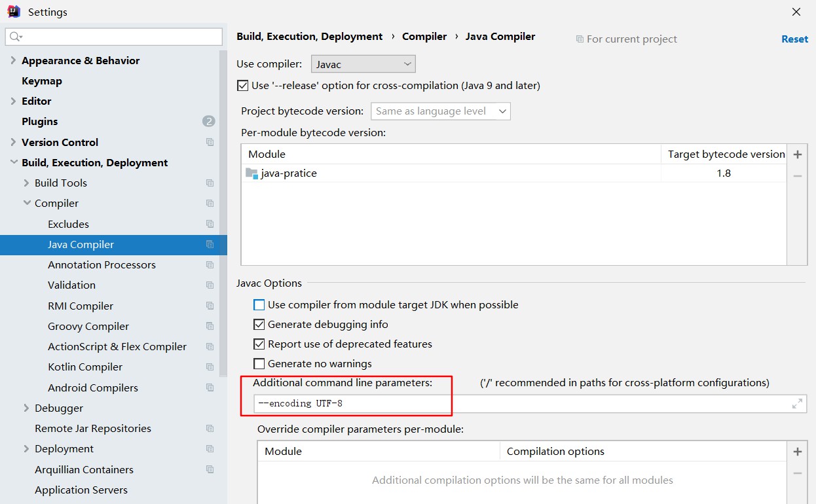
Task: Click the plus icon beside override compiler parameters table
Action: [x=797, y=452]
